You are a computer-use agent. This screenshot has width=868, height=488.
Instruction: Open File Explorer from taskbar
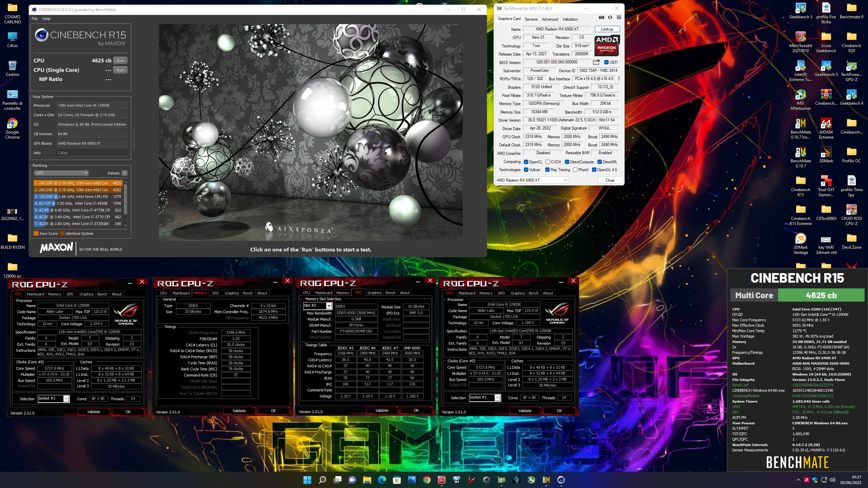click(367, 480)
